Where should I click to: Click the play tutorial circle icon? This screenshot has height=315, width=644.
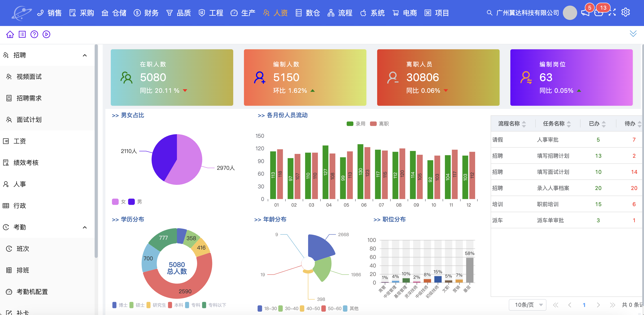click(x=46, y=34)
